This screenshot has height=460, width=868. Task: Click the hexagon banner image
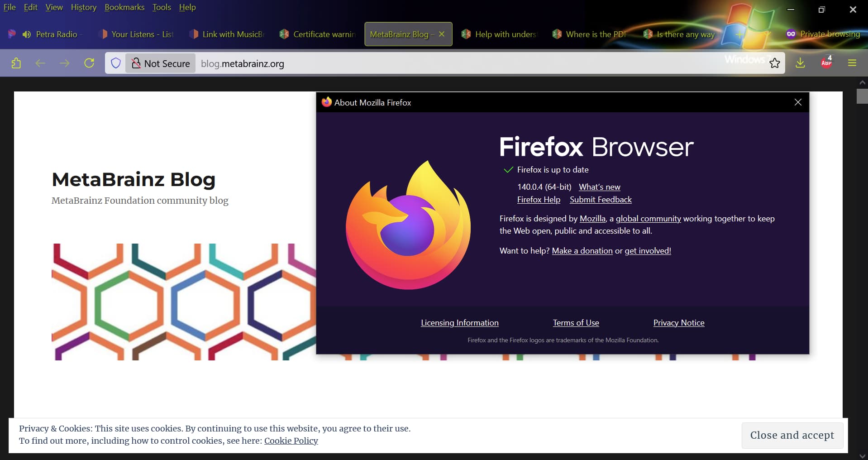184,302
